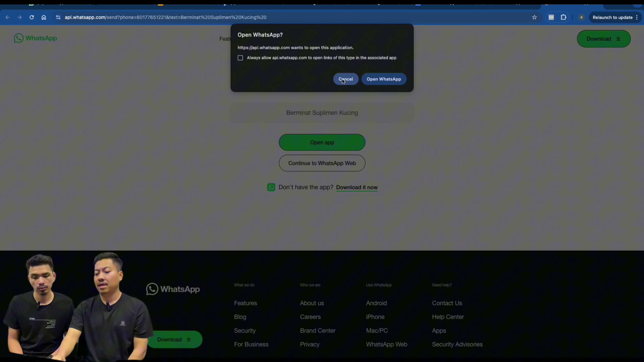The height and width of the screenshot is (362, 644).
Task: Open the footer Privacy link
Action: (x=310, y=344)
